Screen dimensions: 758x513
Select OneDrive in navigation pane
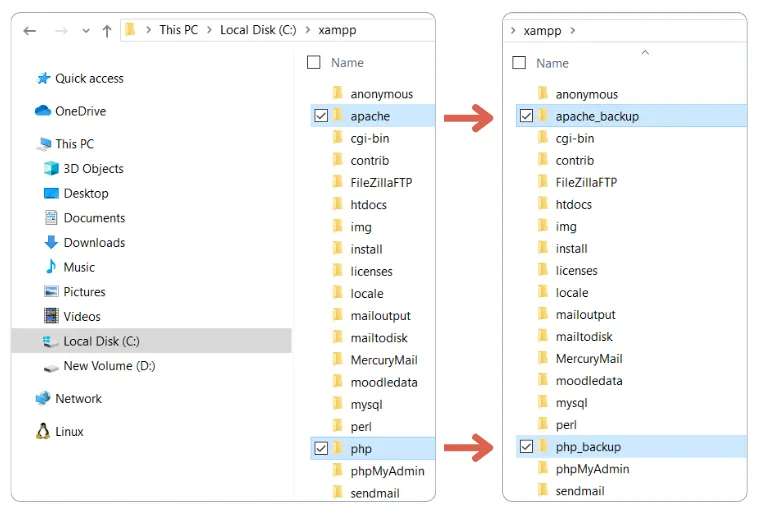point(81,111)
